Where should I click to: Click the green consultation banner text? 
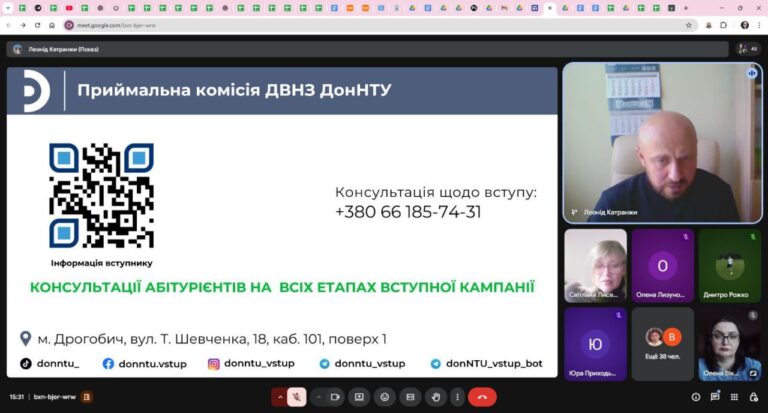(x=282, y=287)
